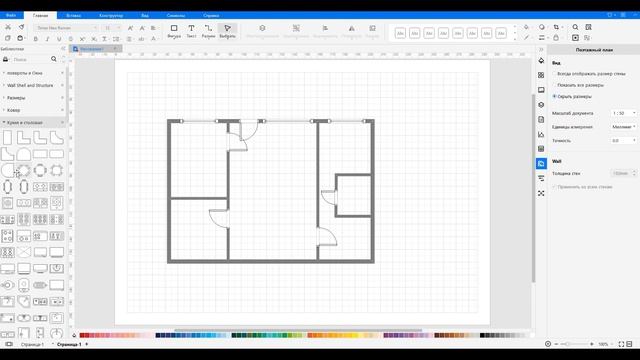Switch to the Конструктор ribbon tab
The height and width of the screenshot is (360, 640).
pyautogui.click(x=111, y=16)
